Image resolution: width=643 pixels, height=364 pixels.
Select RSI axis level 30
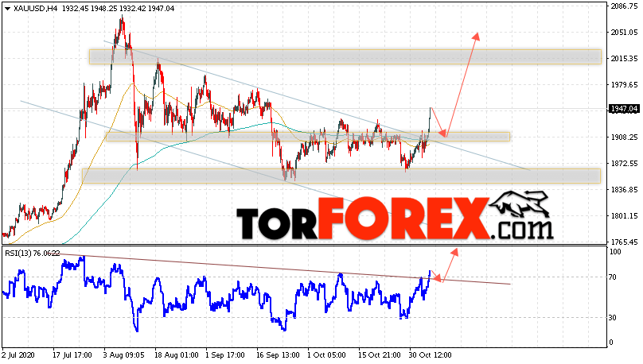tap(613, 318)
